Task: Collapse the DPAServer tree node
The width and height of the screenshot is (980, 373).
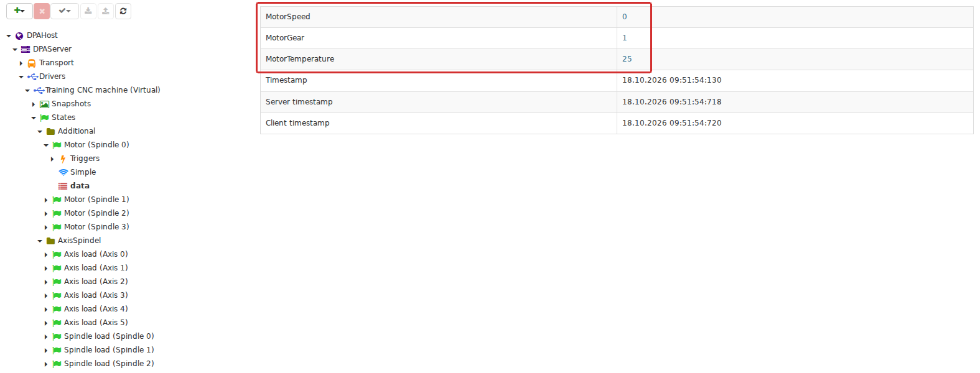Action: [15, 50]
